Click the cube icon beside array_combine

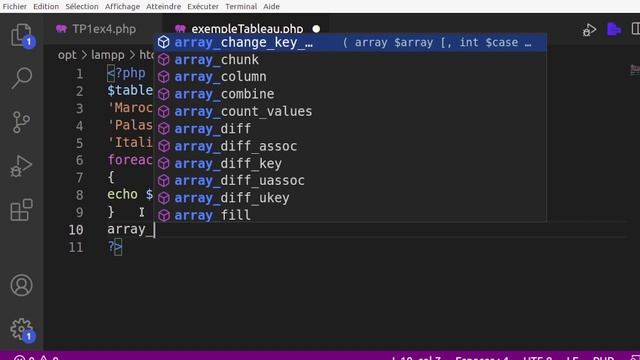(x=164, y=94)
